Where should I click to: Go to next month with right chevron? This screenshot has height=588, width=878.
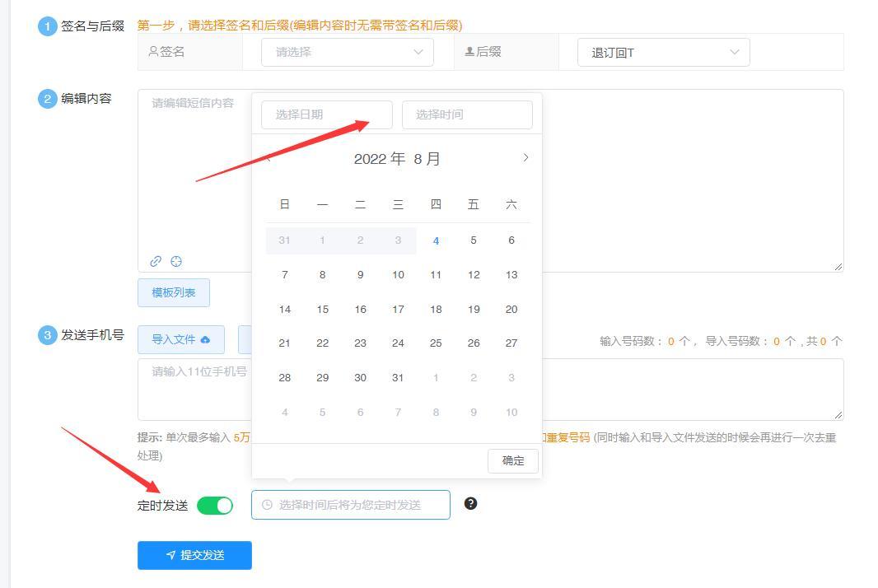pos(525,158)
